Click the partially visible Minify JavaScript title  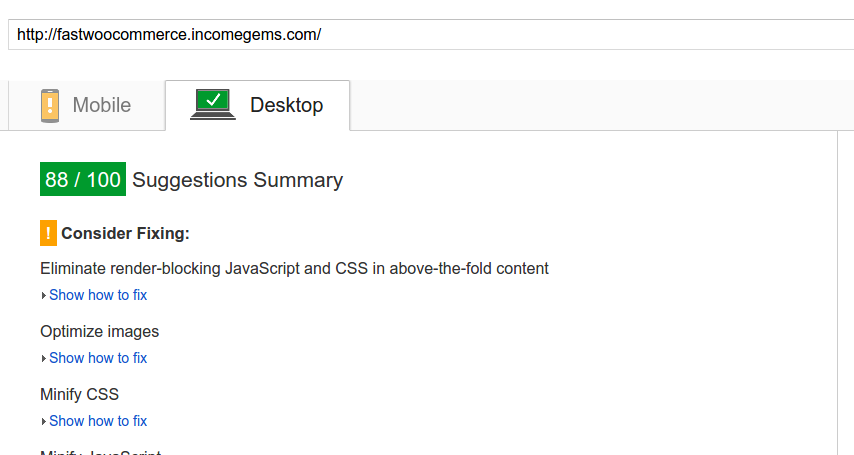[101, 452]
